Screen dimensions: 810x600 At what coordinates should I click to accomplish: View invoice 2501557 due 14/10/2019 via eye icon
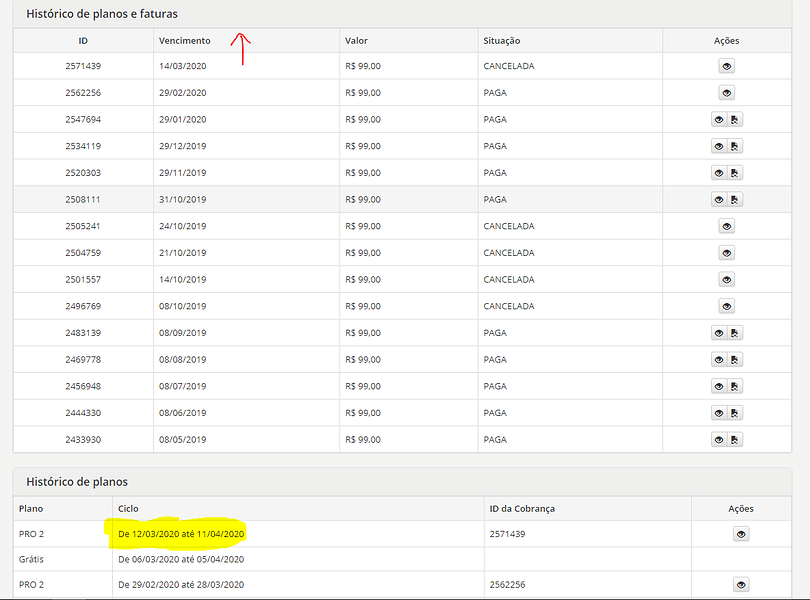pyautogui.click(x=726, y=280)
